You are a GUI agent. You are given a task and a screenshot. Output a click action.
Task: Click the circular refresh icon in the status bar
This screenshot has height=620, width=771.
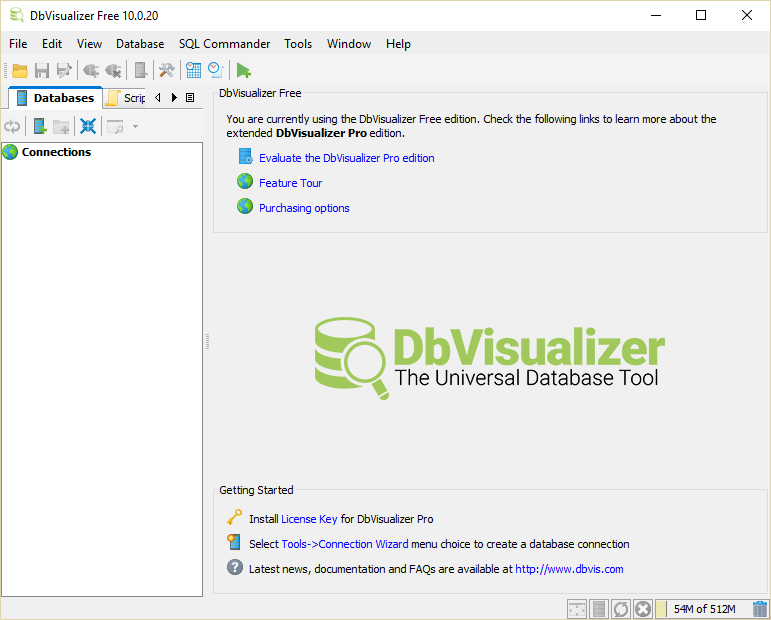click(621, 609)
